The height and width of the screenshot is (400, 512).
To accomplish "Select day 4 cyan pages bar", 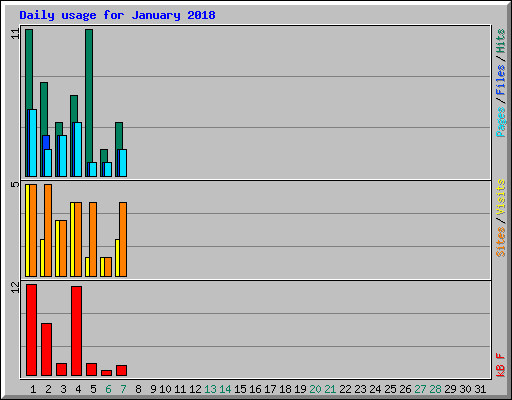I will click(78, 149).
